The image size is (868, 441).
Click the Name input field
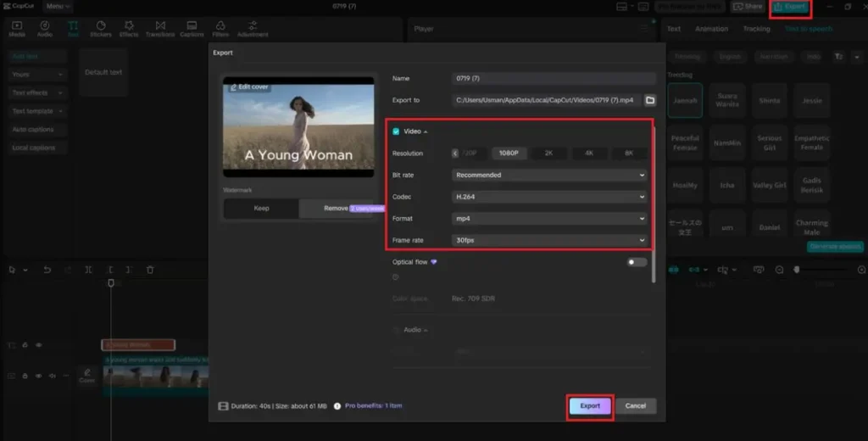coord(554,79)
